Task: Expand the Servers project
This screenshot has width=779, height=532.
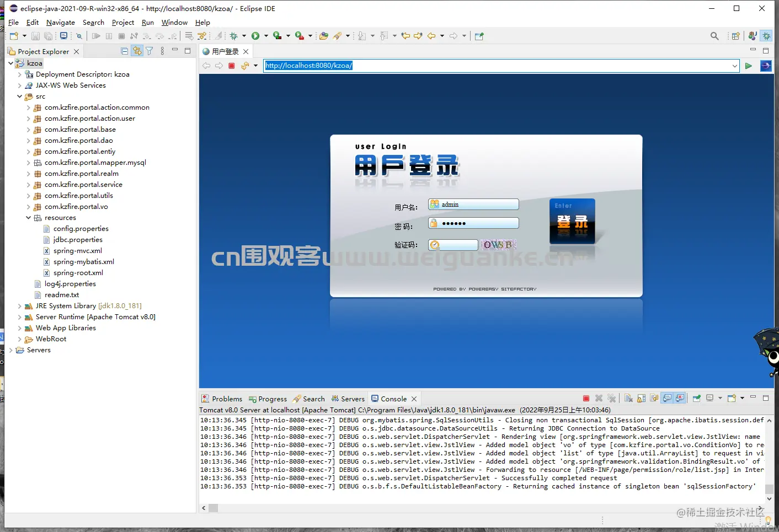Action: coord(11,350)
